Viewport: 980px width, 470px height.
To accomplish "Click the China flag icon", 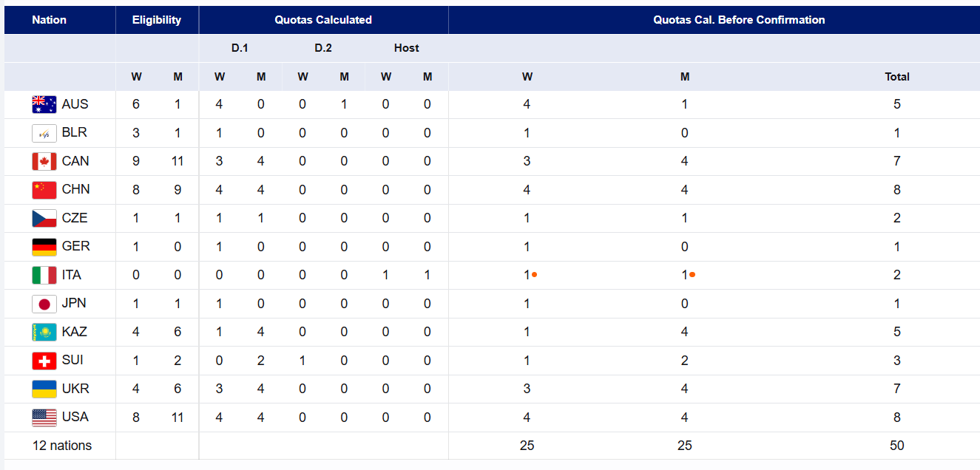I will pos(44,190).
